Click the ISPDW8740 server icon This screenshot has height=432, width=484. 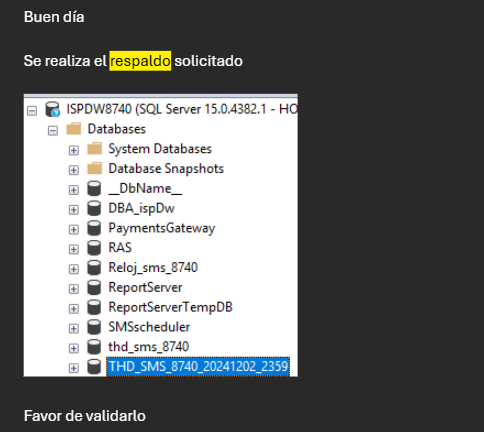53,109
